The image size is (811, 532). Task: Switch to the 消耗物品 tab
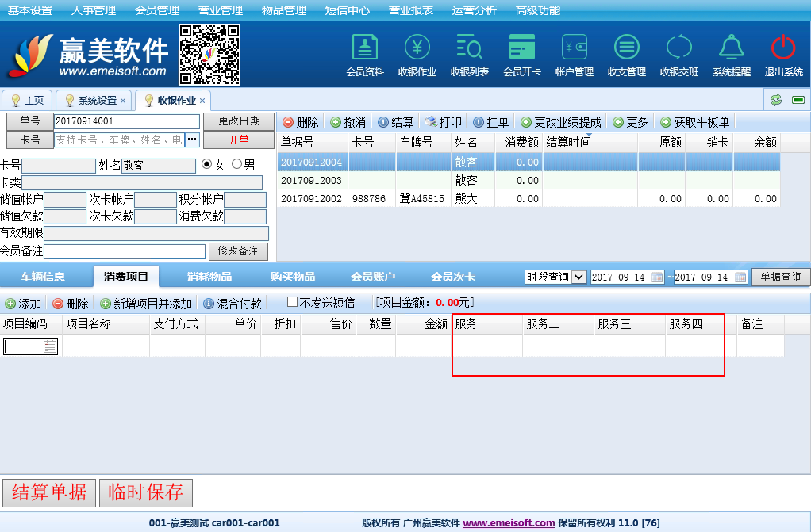(x=209, y=277)
